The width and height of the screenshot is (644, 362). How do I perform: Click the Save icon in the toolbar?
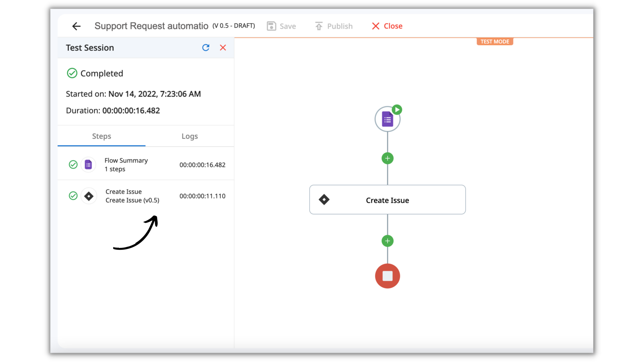point(272,26)
